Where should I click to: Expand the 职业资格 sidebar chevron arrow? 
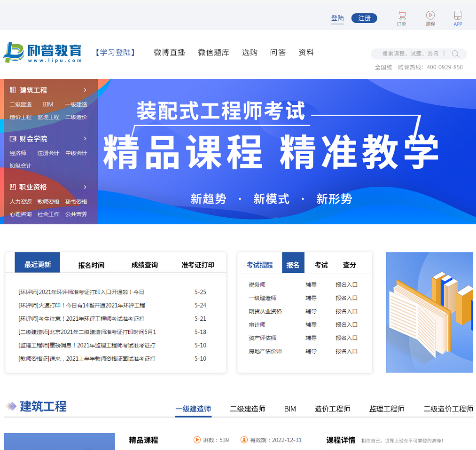[85, 187]
